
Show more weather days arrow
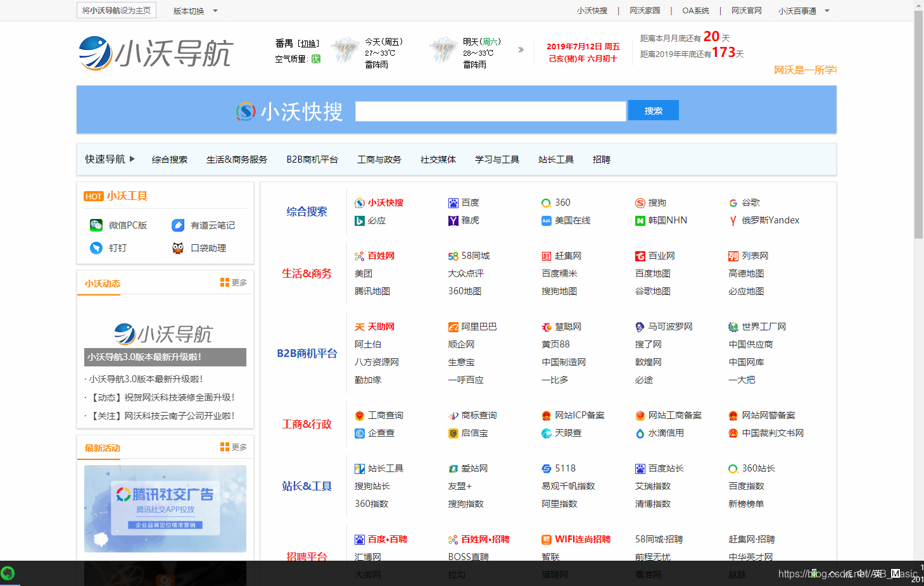pyautogui.click(x=521, y=49)
